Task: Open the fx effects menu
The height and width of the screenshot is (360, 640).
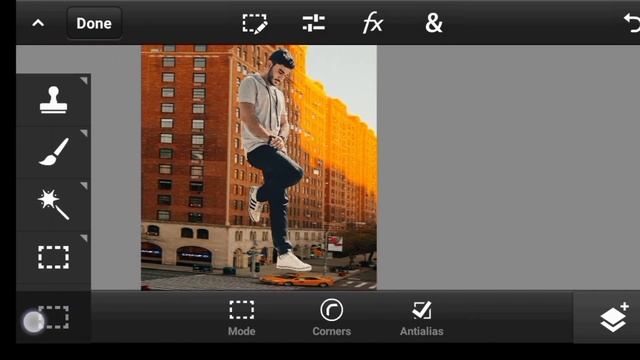Action: coord(373,22)
